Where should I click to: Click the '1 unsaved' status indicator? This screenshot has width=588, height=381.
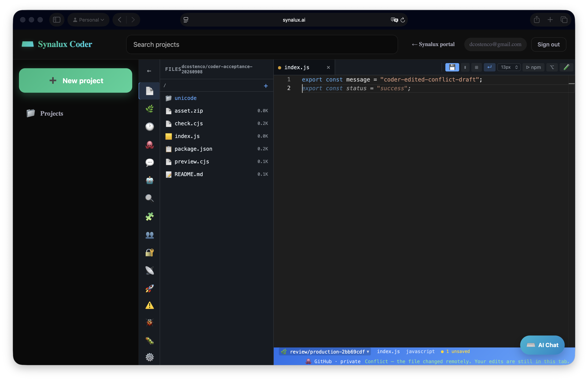[x=455, y=351]
